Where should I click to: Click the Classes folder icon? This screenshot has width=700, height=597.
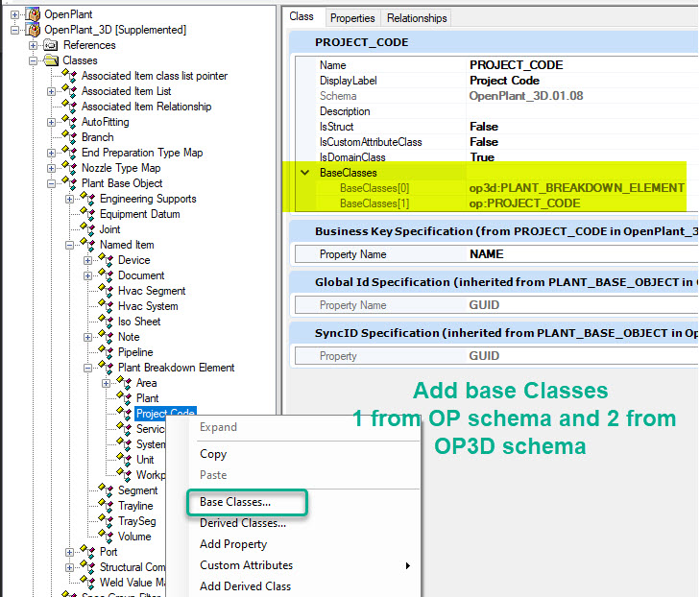click(x=51, y=60)
